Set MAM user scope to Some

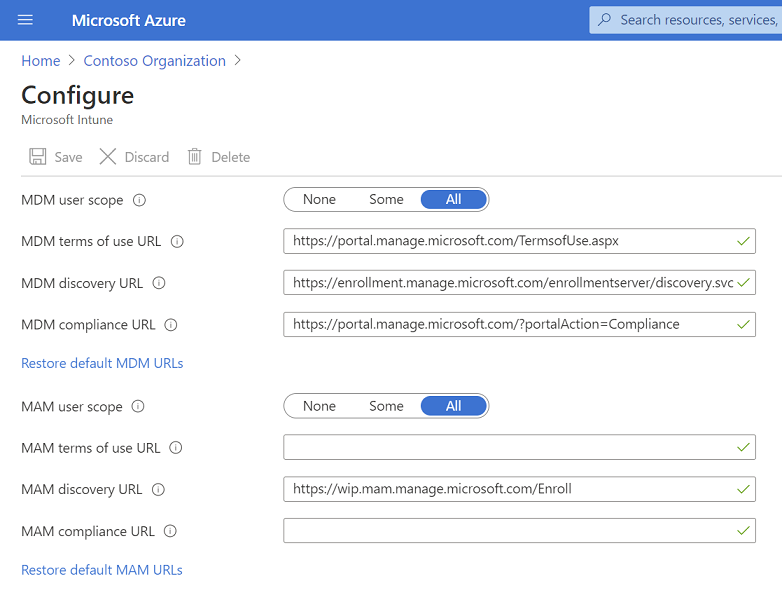pos(386,407)
